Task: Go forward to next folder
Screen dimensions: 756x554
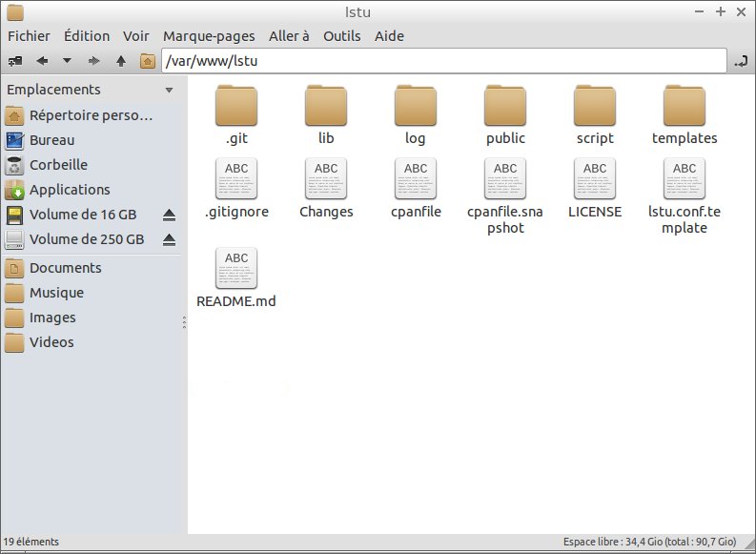Action: pos(94,61)
